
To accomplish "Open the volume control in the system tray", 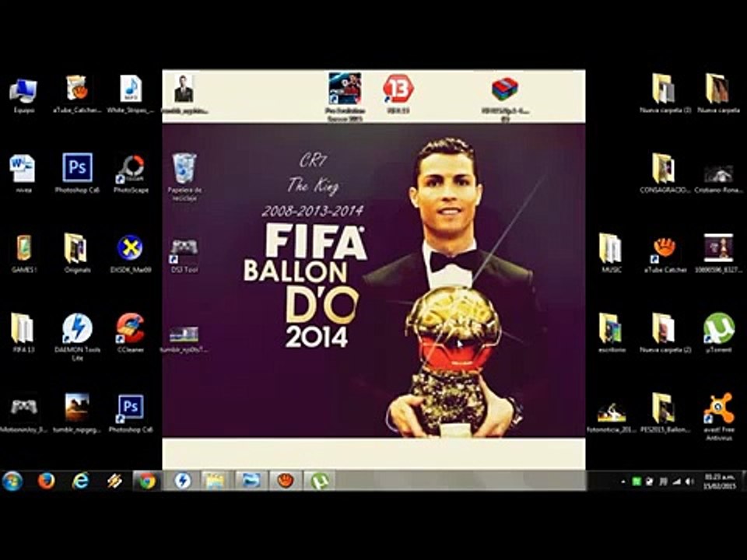I will [x=689, y=482].
